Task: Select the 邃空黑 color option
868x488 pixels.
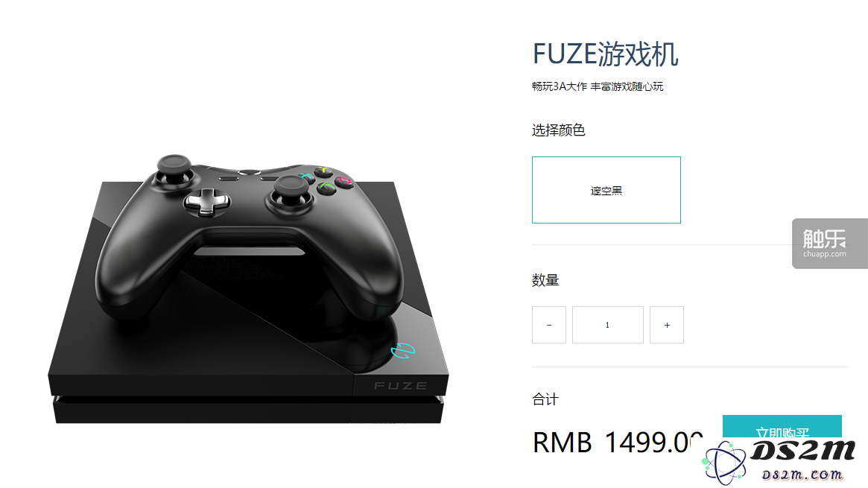Action: pos(606,190)
